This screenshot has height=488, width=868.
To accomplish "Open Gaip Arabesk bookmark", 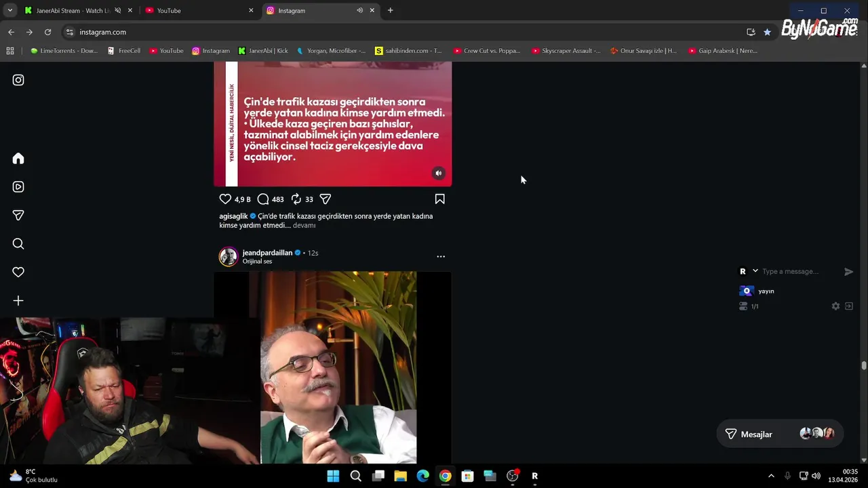I will [723, 51].
